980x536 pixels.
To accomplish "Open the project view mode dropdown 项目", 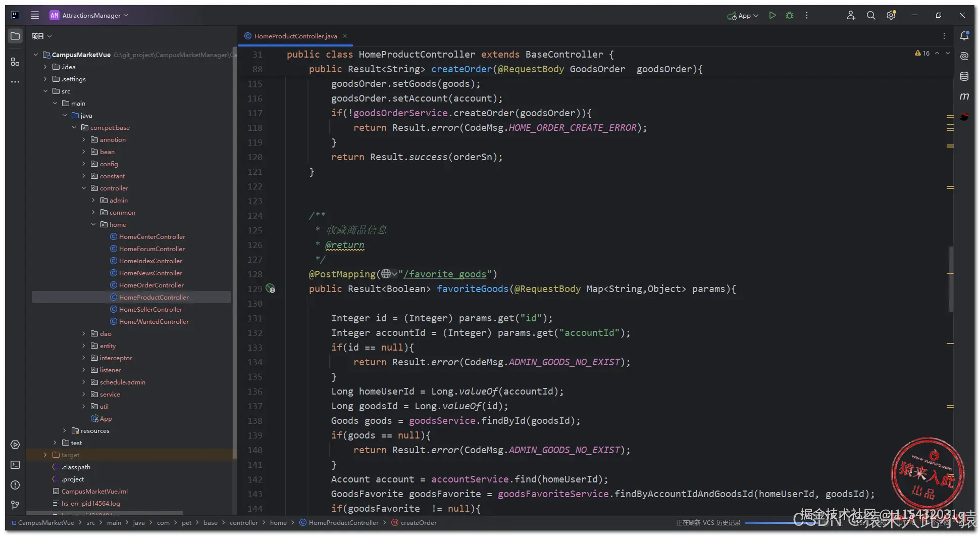I will (x=41, y=36).
